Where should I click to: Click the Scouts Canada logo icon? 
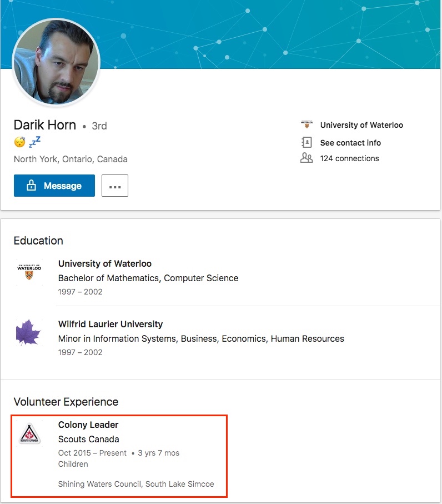(x=29, y=434)
